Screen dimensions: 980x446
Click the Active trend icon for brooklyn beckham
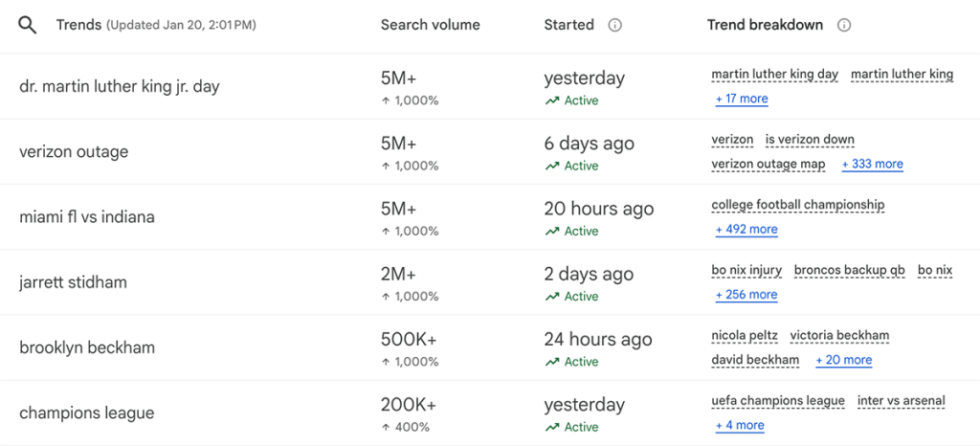pyautogui.click(x=552, y=362)
